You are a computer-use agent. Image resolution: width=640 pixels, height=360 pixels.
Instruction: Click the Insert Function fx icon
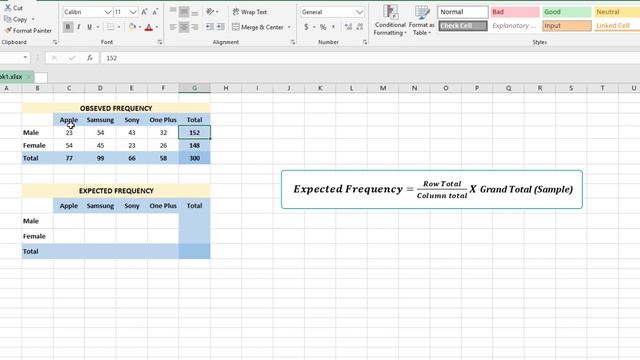pos(89,58)
